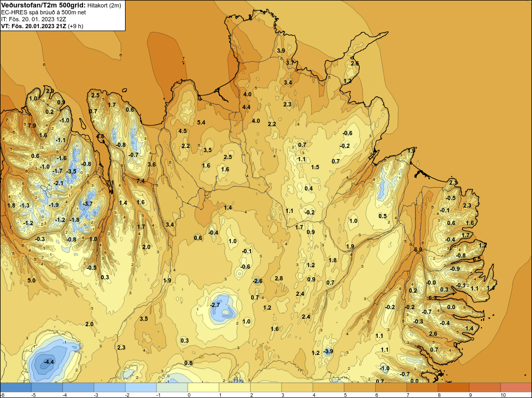Click the -3.7 temperature value
This screenshot has width=532, height=398.
[x=88, y=204]
